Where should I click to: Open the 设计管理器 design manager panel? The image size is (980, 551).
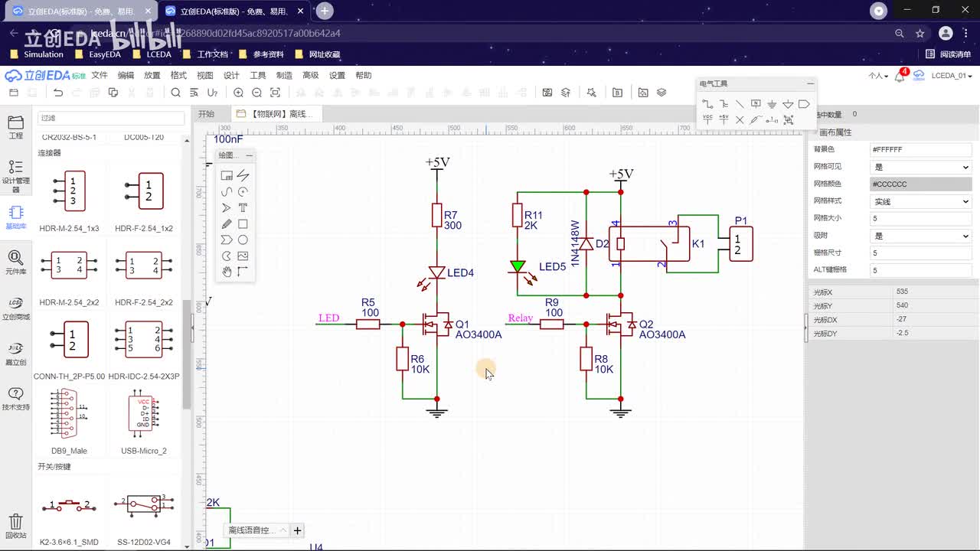[x=15, y=177]
